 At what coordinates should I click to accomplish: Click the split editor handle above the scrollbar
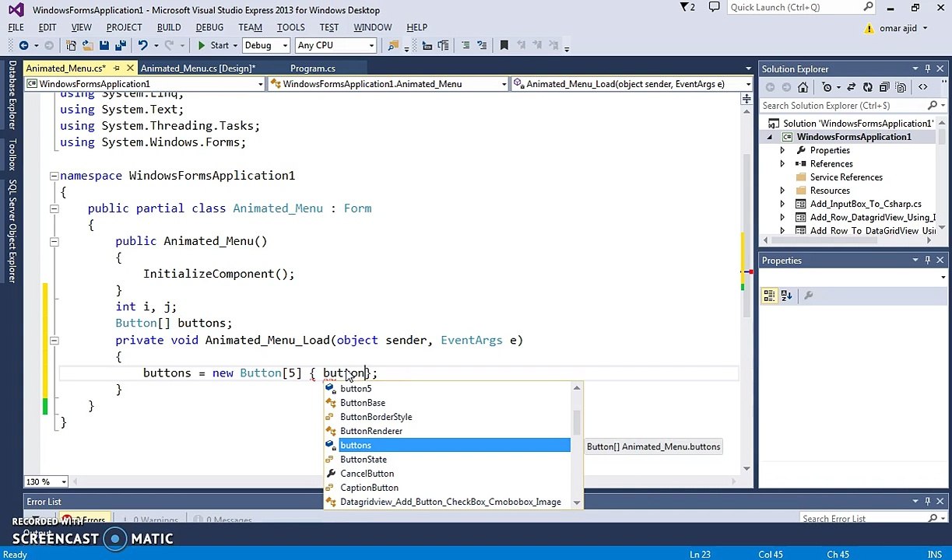[746, 99]
